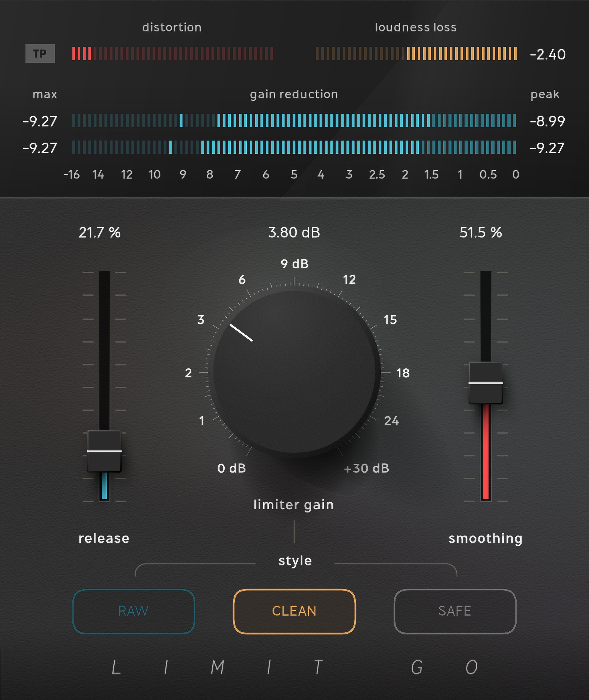Click the lower gain reduction meter

[x=294, y=147]
